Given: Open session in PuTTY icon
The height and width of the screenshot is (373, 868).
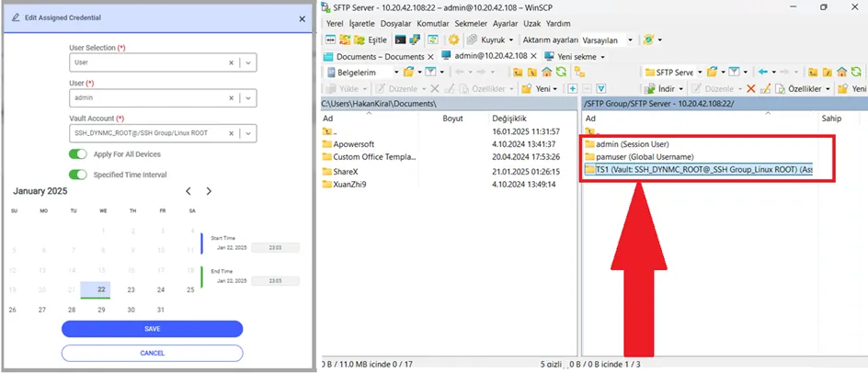Looking at the screenshot, I should (x=414, y=40).
